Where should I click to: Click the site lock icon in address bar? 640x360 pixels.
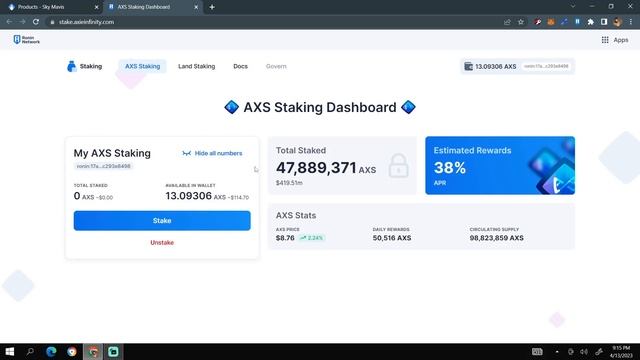52,22
